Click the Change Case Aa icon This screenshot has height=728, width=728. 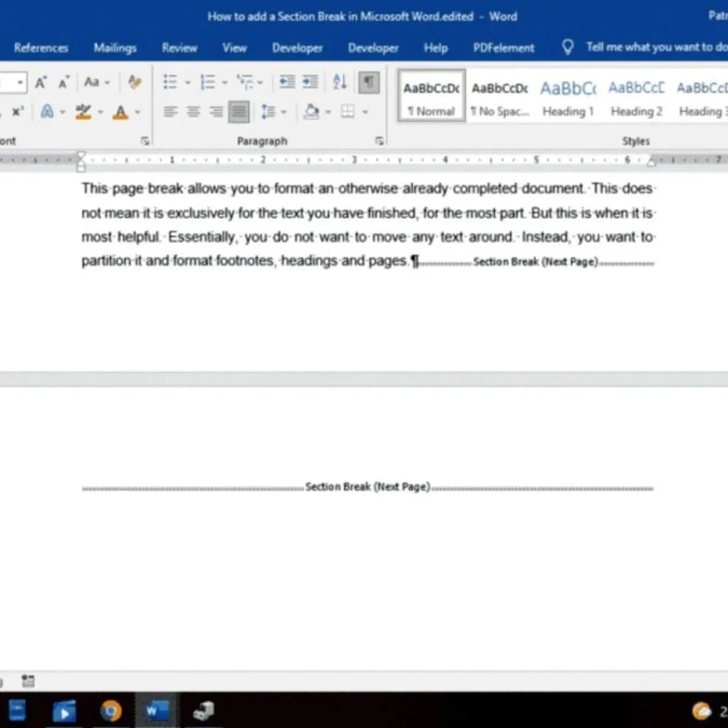pyautogui.click(x=92, y=82)
